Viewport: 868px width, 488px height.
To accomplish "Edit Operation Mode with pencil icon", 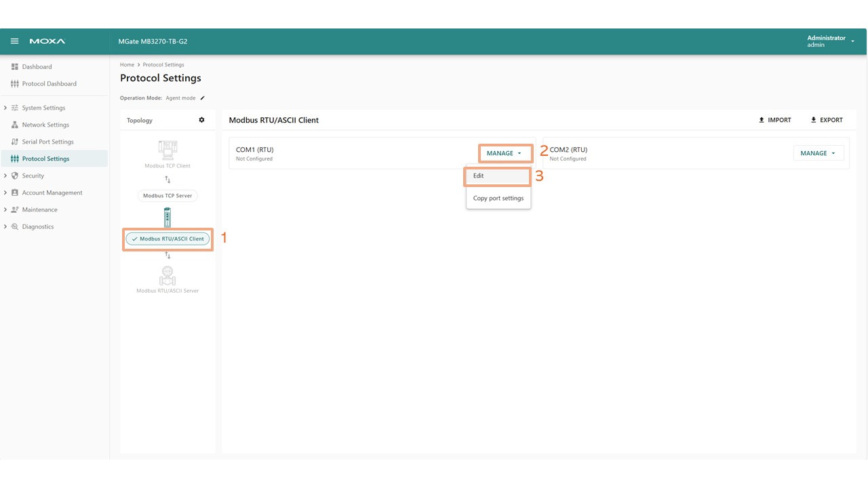I will click(x=203, y=98).
